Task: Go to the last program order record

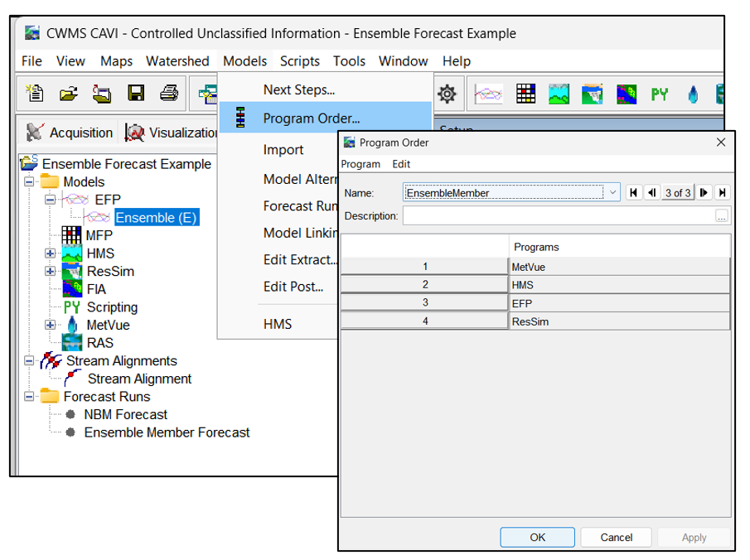Action: 723,193
